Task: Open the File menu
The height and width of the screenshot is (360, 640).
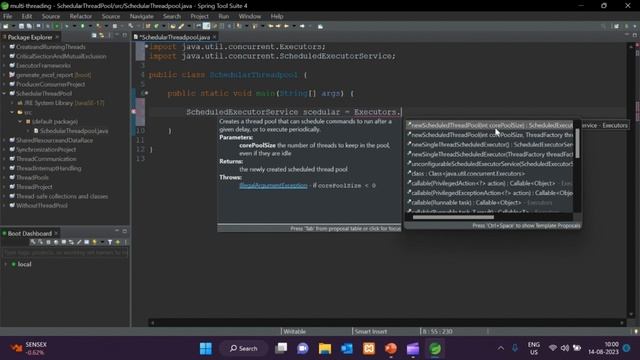Action: pyautogui.click(x=8, y=16)
